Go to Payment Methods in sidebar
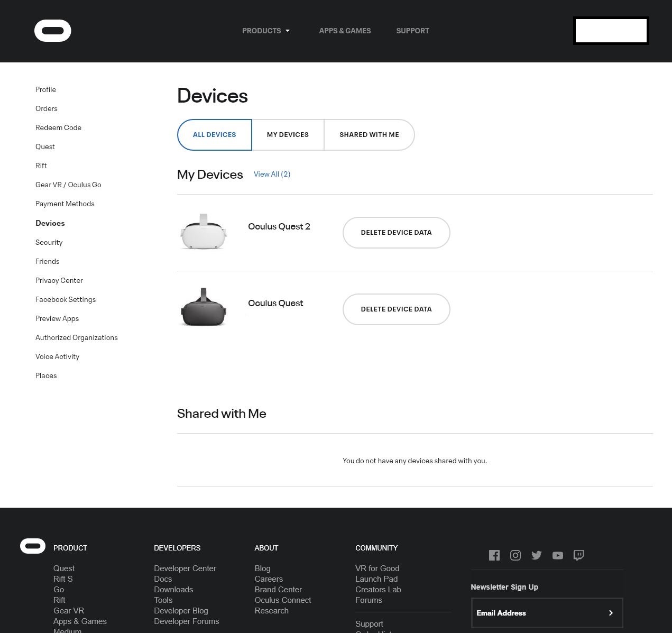This screenshot has width=672, height=633. [65, 204]
